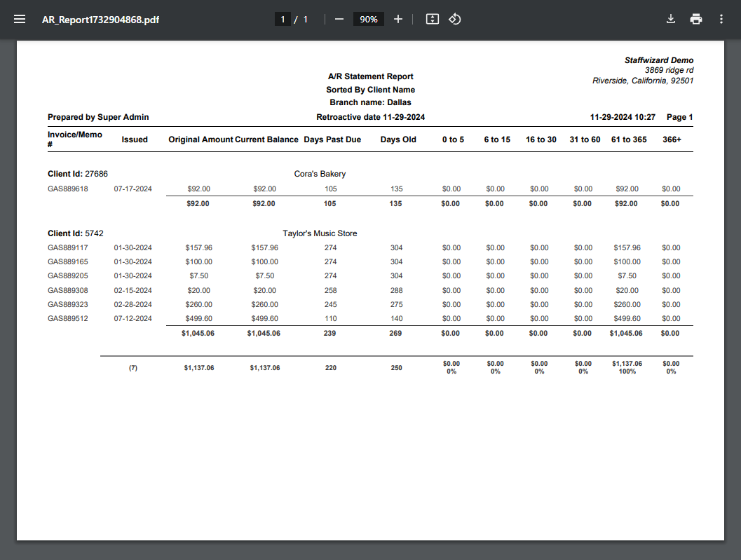
Task: Click the A/R Statement Report heading
Action: [x=370, y=76]
